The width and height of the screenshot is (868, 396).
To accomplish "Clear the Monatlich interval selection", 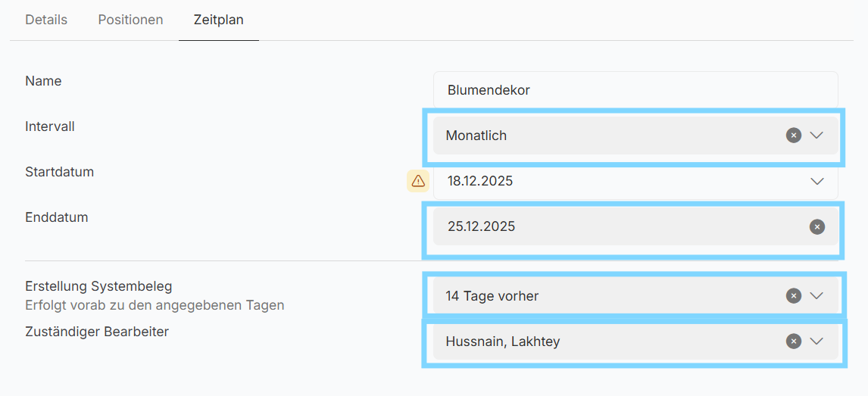I will click(793, 136).
